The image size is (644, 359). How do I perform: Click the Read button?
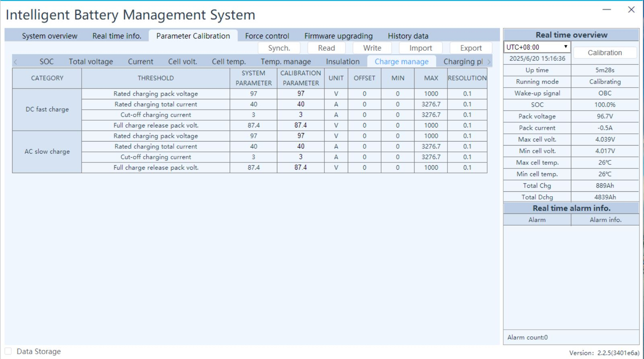326,48
